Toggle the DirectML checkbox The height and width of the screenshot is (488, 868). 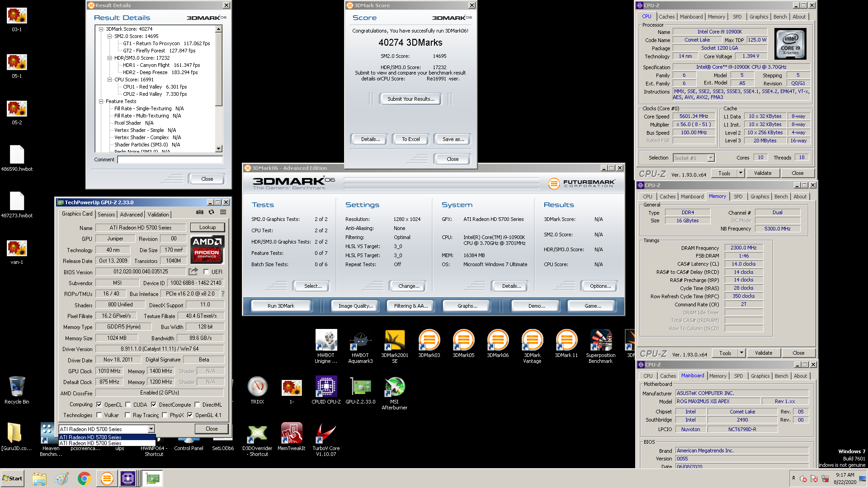(197, 405)
